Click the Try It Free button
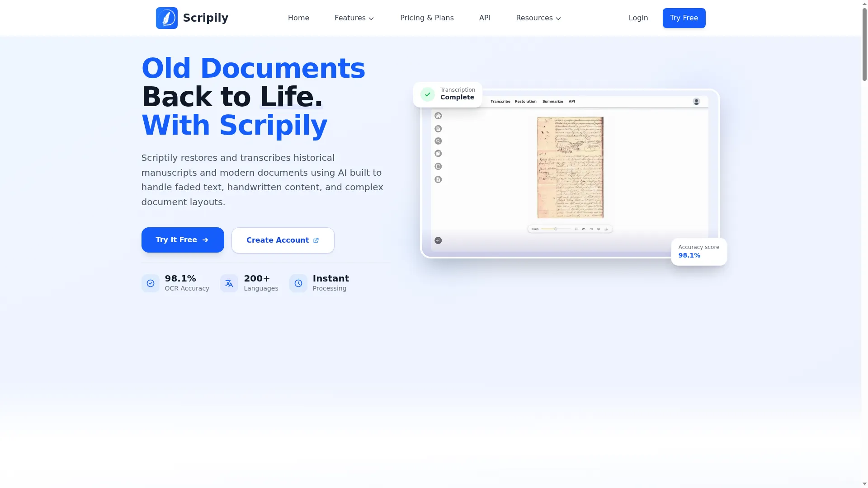This screenshot has width=868, height=488. pyautogui.click(x=183, y=240)
